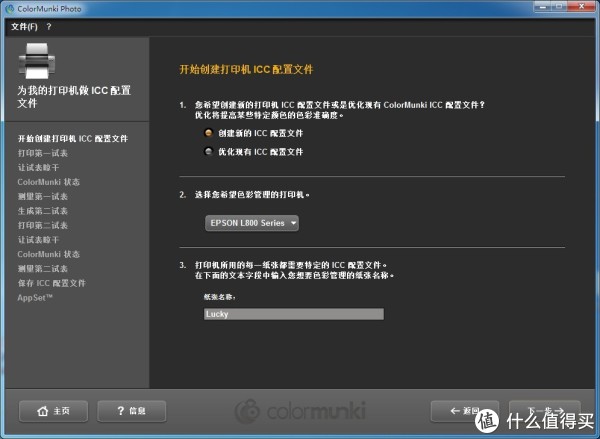
Task: Click the 纸张名称 input field containing Lucky
Action: tap(293, 314)
